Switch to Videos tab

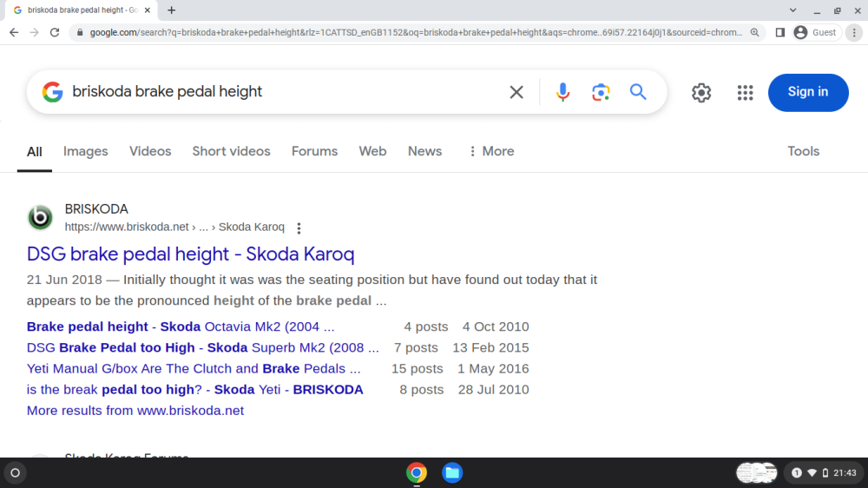[150, 151]
